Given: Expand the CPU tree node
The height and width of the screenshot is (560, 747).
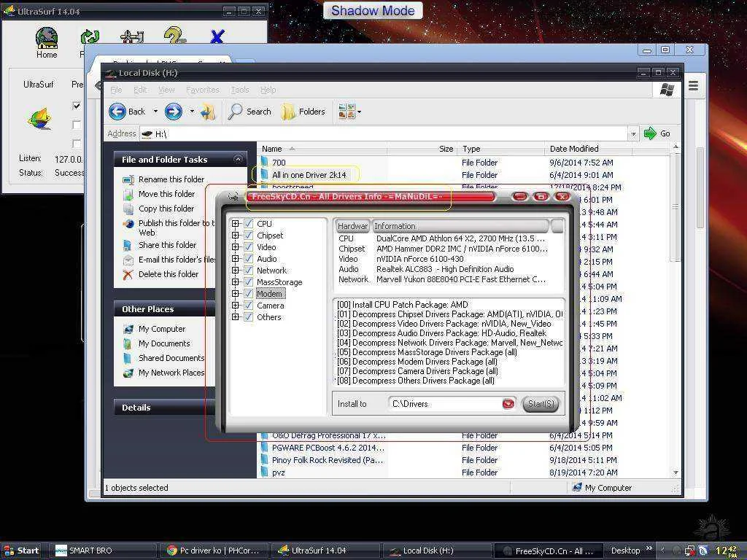Looking at the screenshot, I should [x=236, y=223].
